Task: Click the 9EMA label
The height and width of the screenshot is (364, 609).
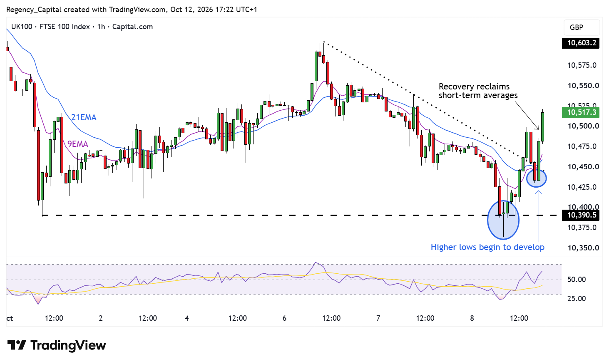Action: (x=78, y=144)
